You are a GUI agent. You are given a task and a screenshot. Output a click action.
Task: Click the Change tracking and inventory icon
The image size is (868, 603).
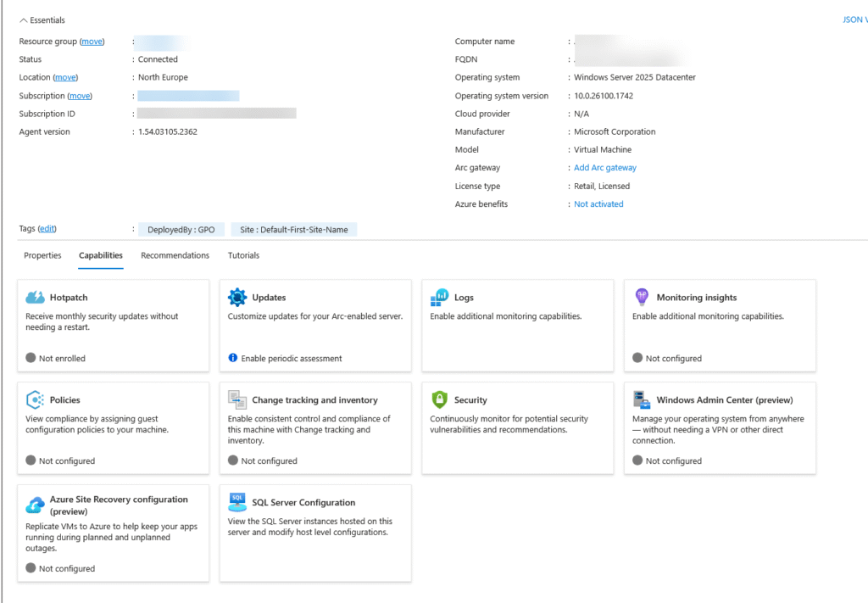pyautogui.click(x=237, y=399)
